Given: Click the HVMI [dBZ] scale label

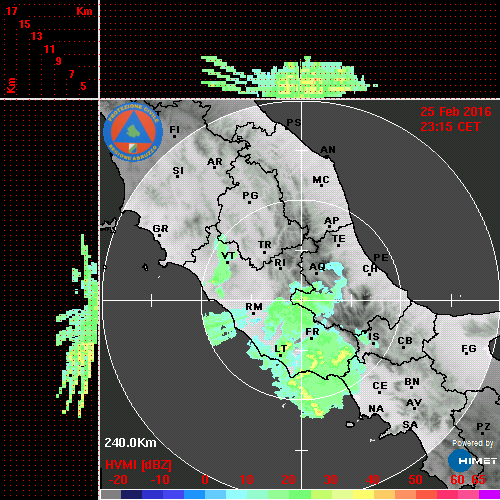Looking at the screenshot, I should coord(138,465).
